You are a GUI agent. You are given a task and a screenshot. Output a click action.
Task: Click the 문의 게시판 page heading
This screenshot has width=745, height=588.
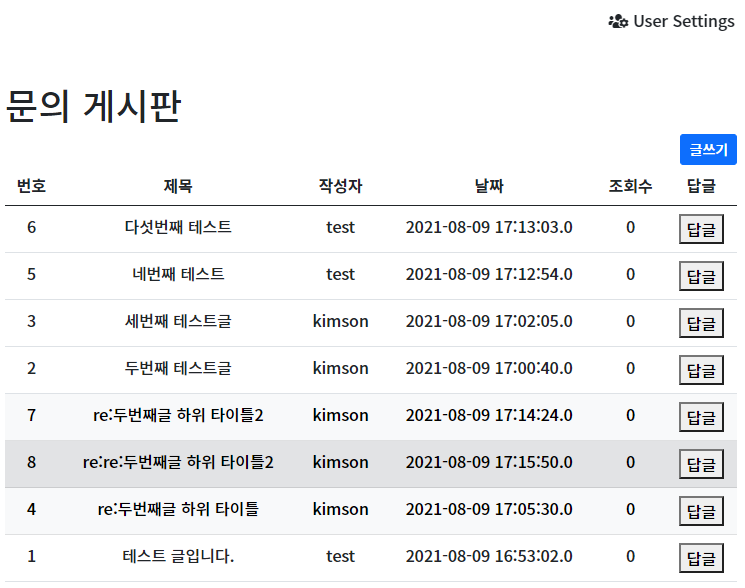pyautogui.click(x=93, y=106)
